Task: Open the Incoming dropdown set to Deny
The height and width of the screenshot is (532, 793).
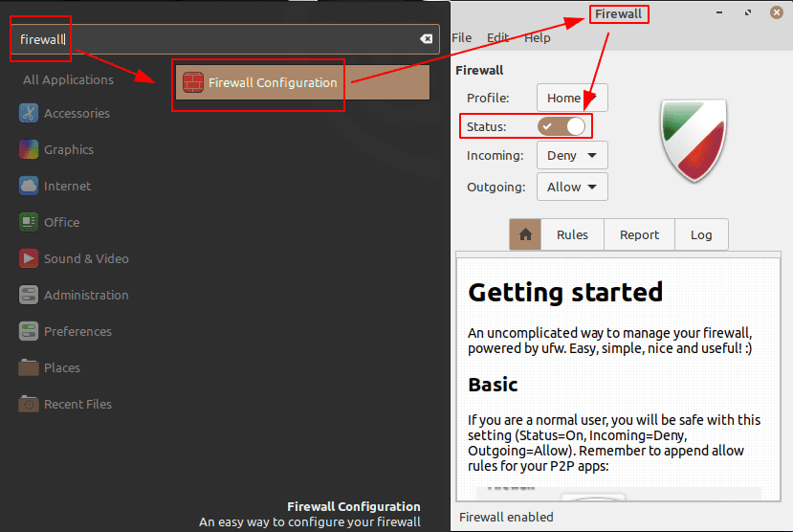Action: click(572, 155)
